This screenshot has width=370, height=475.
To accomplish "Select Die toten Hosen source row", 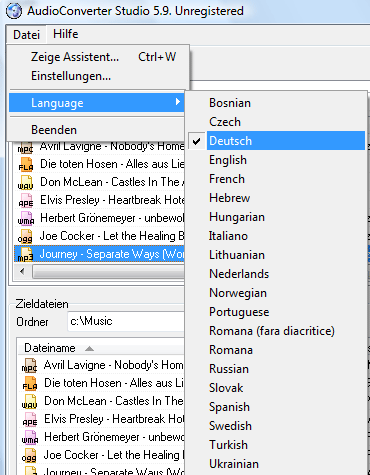I will 99,164.
